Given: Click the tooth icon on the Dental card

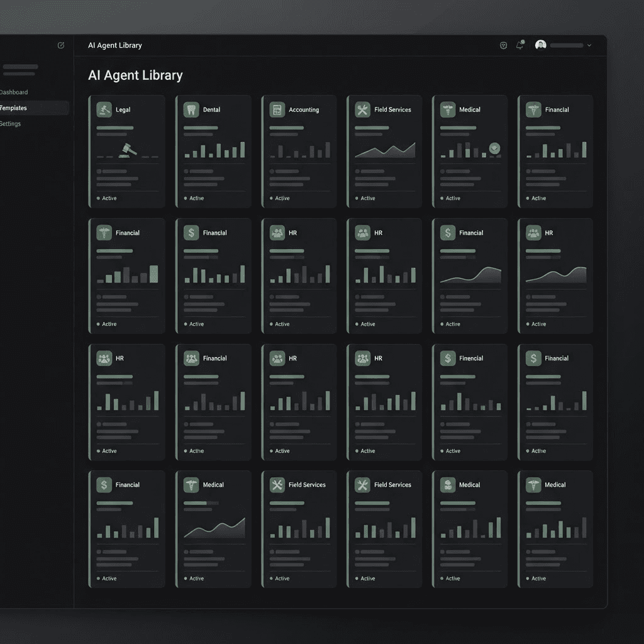Looking at the screenshot, I should pyautogui.click(x=191, y=109).
